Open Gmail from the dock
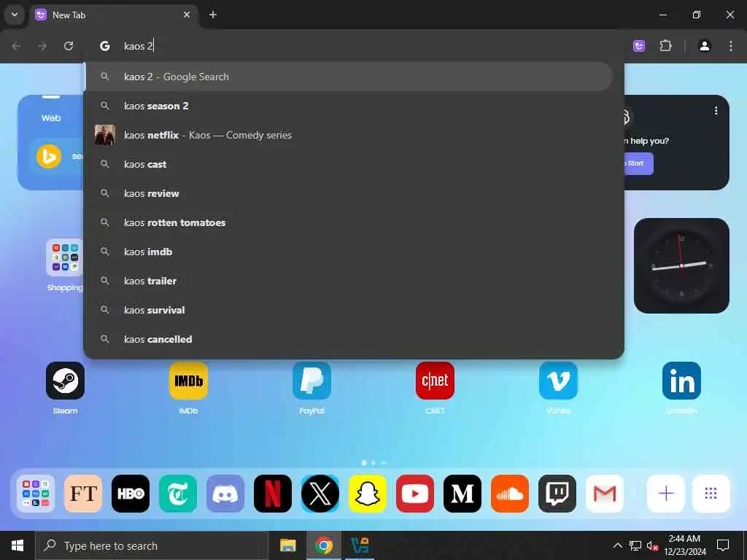 point(605,494)
